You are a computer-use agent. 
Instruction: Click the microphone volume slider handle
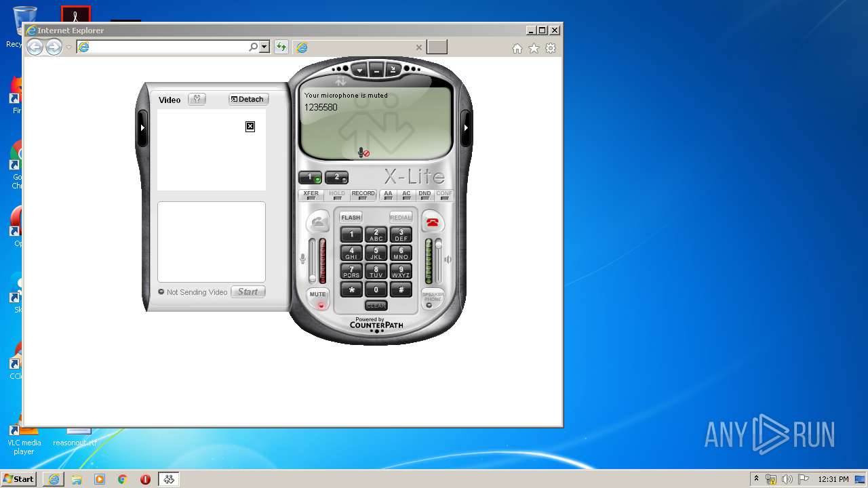click(313, 277)
